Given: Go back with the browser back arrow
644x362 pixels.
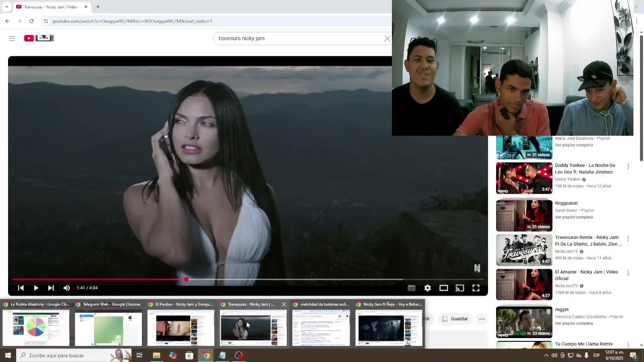Looking at the screenshot, I should pos(8,21).
